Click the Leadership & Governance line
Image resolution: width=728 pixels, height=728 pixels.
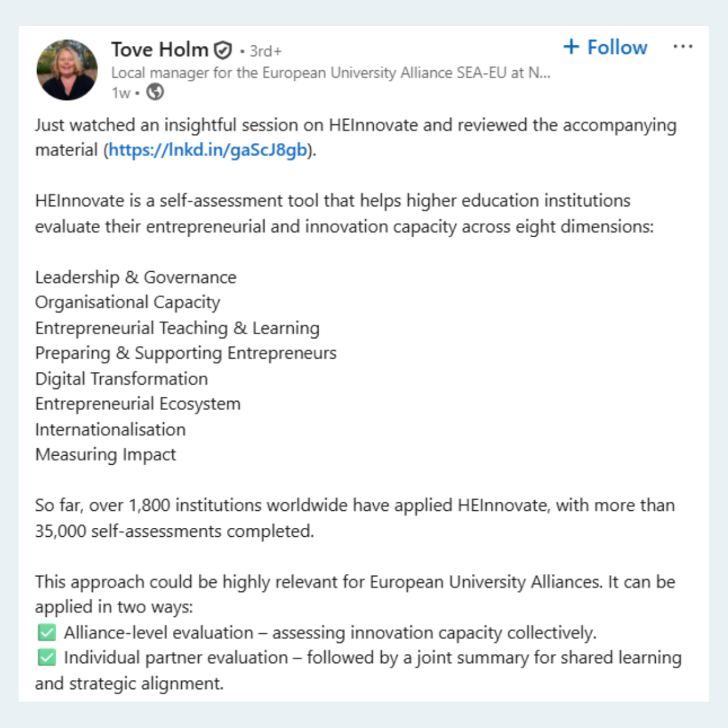(x=136, y=278)
